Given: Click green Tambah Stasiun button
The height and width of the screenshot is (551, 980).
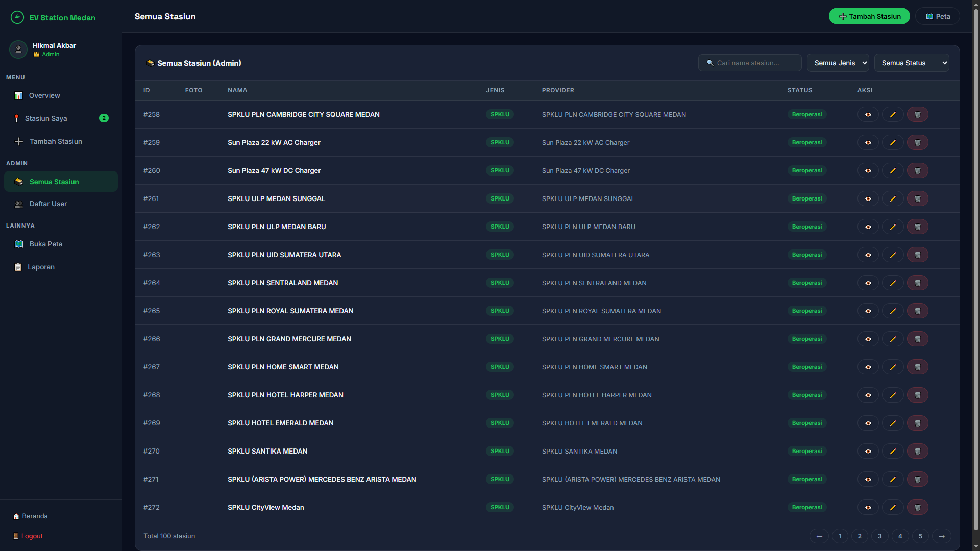Looking at the screenshot, I should pos(869,16).
